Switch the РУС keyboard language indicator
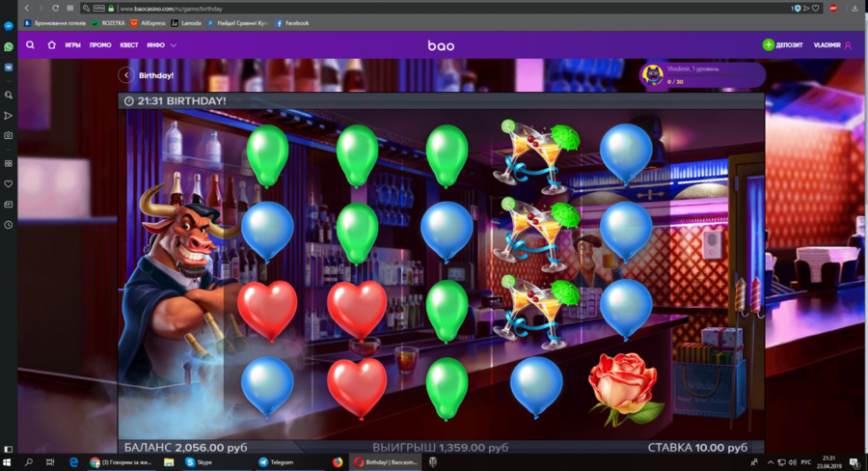The width and height of the screenshot is (868, 471). click(806, 462)
